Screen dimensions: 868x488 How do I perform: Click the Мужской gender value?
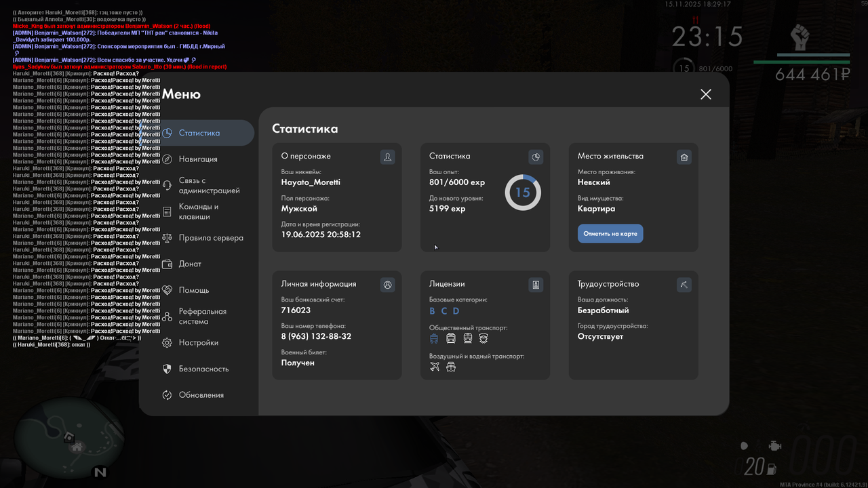tap(299, 209)
